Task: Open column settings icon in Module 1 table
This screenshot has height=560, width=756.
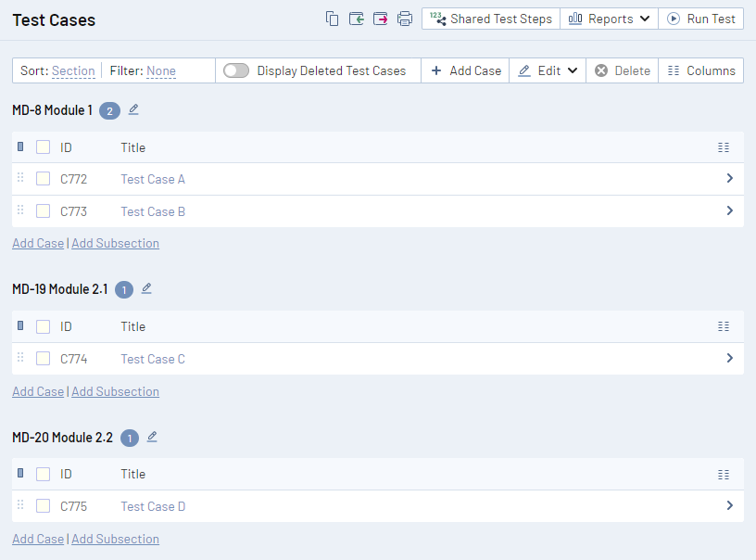Action: tap(724, 147)
